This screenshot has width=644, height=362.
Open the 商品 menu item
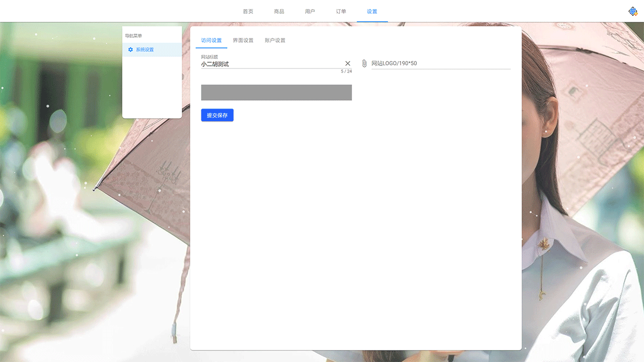pos(279,11)
